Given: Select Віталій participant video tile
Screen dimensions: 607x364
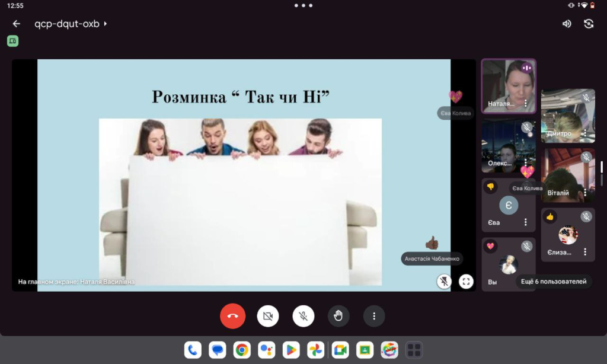Looking at the screenshot, I should 568,175.
